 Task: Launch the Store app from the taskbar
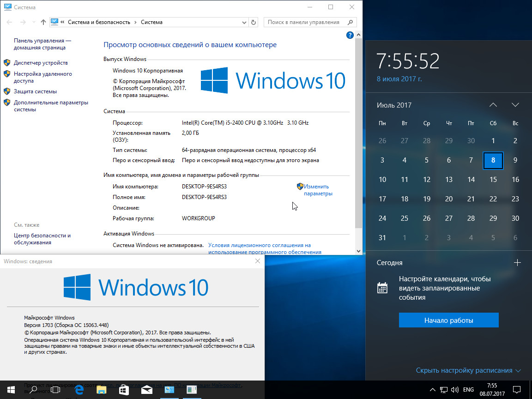coord(124,390)
